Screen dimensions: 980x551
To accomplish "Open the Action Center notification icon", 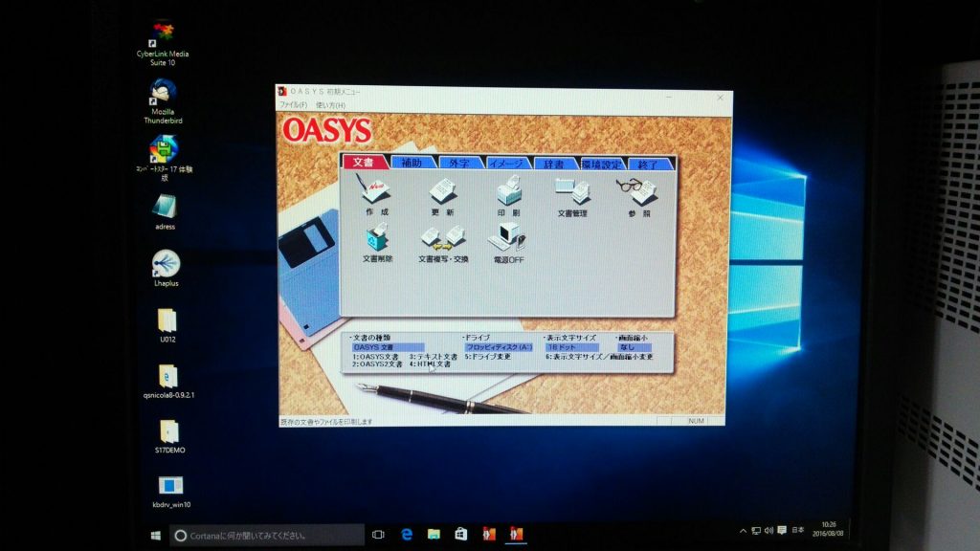I will 782,530.
